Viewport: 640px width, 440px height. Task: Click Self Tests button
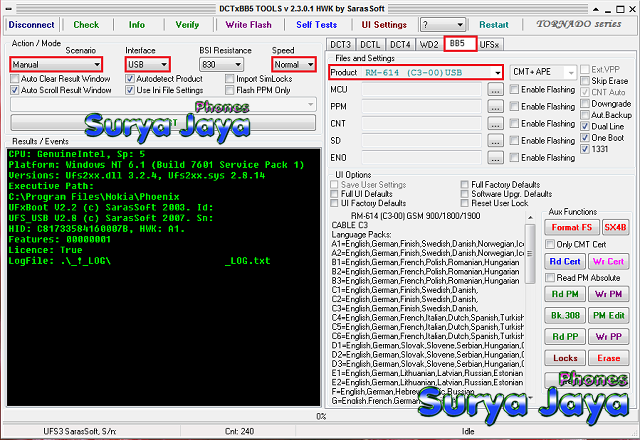click(317, 25)
